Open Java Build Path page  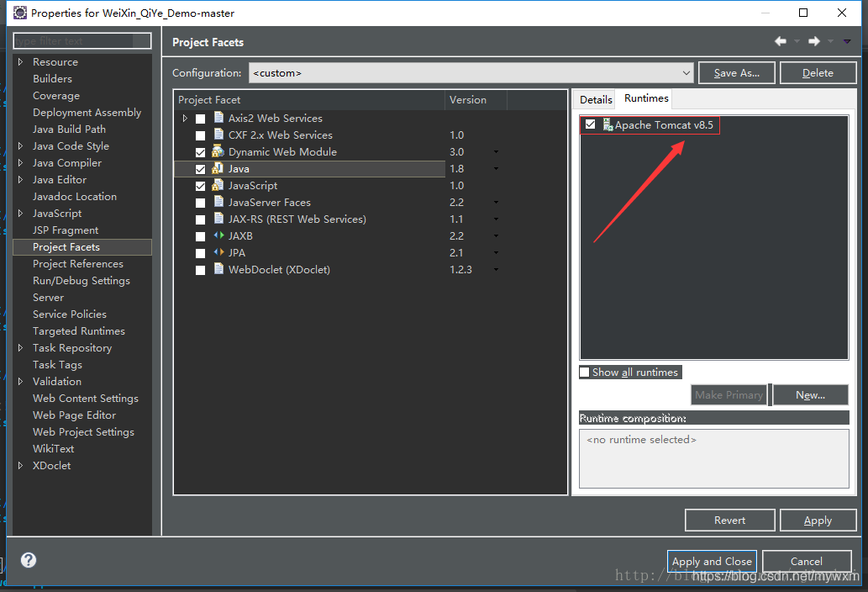tap(69, 129)
